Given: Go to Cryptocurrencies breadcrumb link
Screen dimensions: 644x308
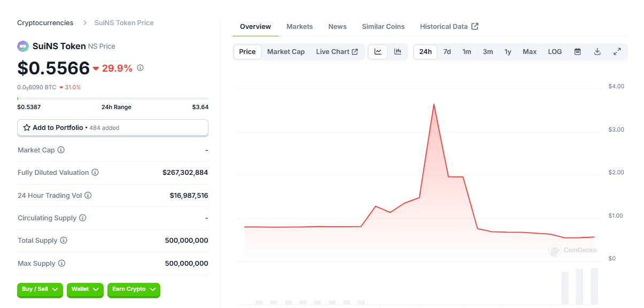Looking at the screenshot, I should tap(45, 23).
